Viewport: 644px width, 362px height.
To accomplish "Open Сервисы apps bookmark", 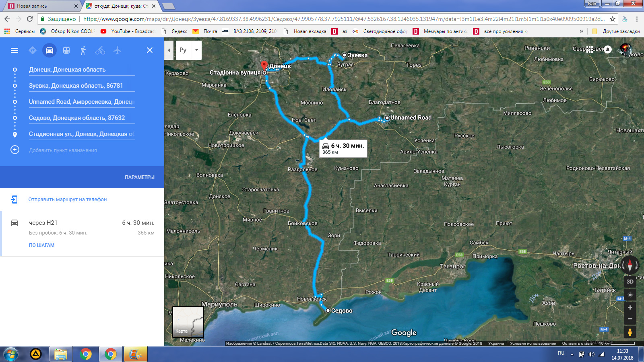I will point(19,31).
